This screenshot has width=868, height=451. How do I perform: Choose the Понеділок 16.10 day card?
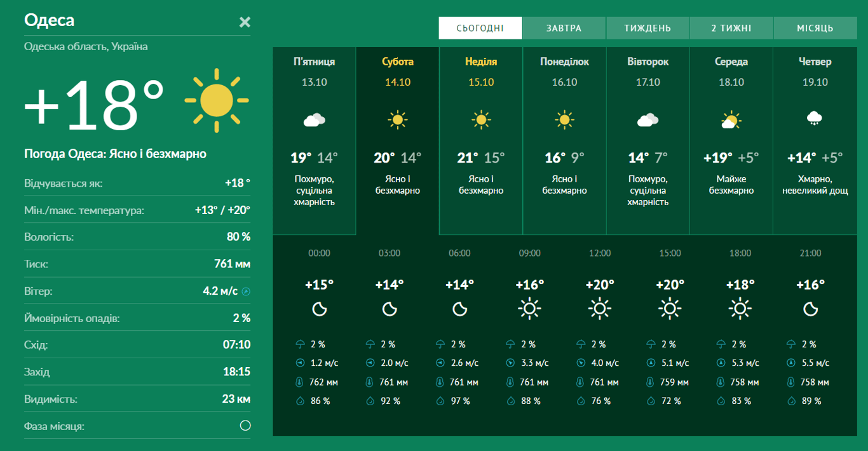564,140
